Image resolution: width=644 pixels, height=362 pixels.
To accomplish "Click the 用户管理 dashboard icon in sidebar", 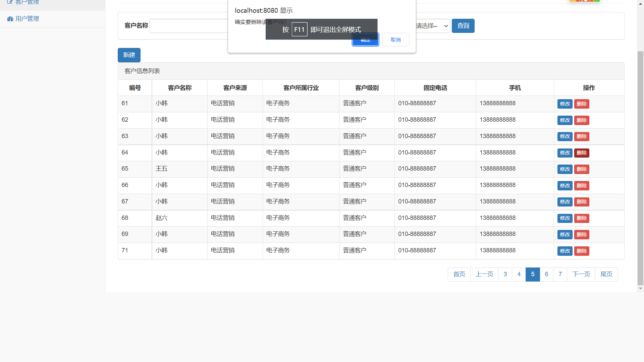I will coord(10,19).
